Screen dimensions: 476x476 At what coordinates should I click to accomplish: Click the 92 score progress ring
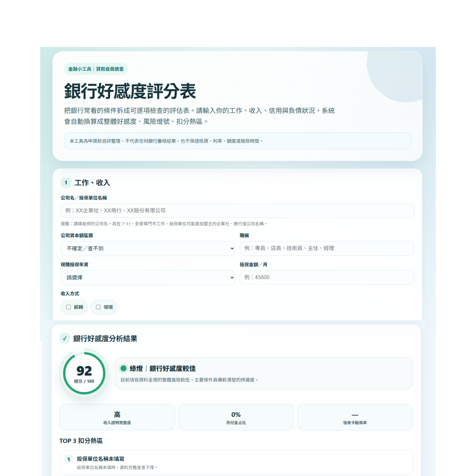[x=84, y=373]
